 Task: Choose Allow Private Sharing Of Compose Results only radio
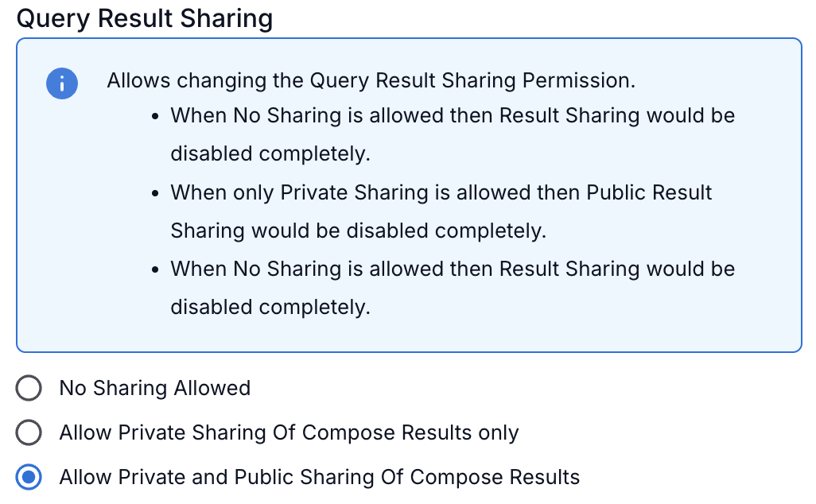click(x=29, y=432)
